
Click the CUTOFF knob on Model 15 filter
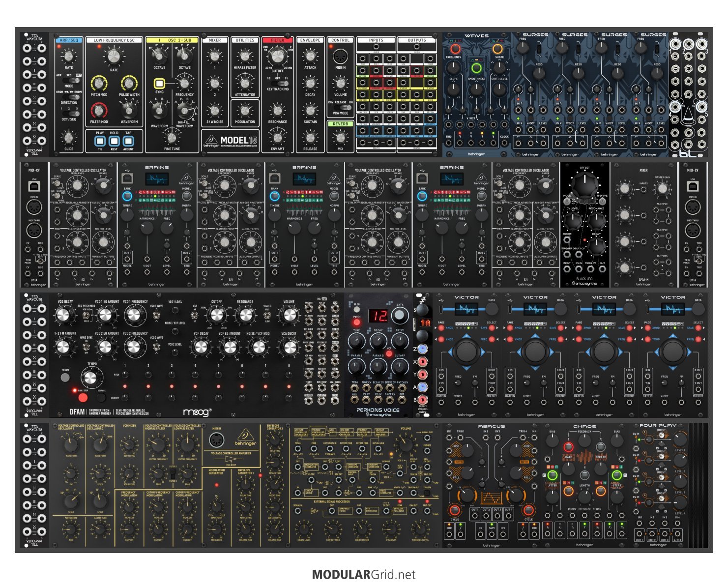point(277,58)
